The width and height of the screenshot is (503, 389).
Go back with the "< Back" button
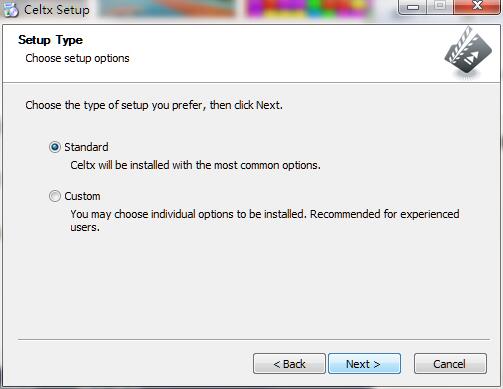tap(289, 364)
